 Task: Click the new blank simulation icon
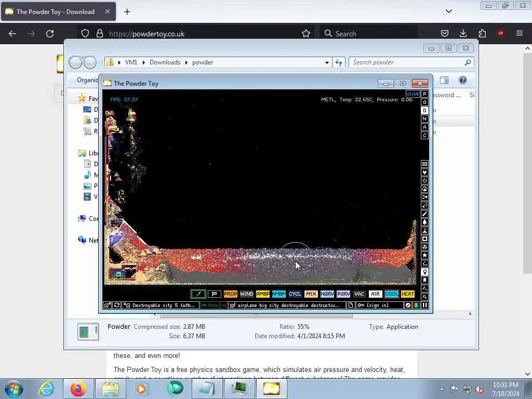point(351,305)
